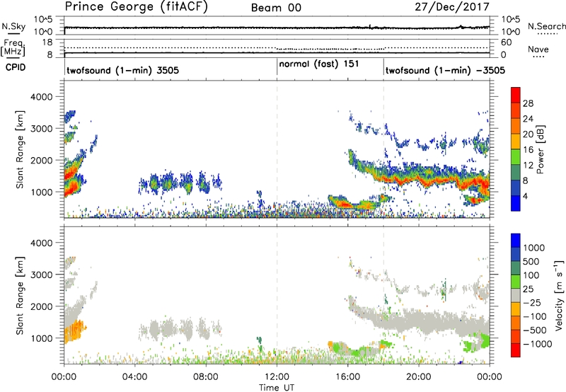
Task: Click the '3000' range tick in velocity panel
Action: click(42, 275)
